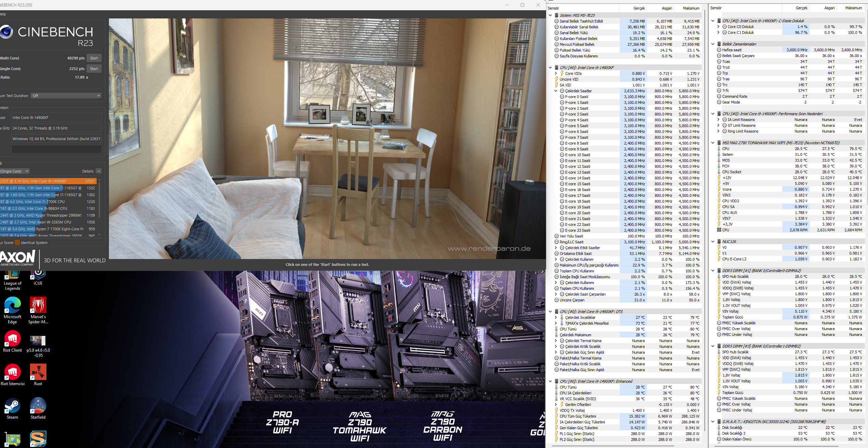Screen dimensions: 868x448
Task: Open the p5.8 e4.6 r5.0 image file
Action: (x=38, y=346)
